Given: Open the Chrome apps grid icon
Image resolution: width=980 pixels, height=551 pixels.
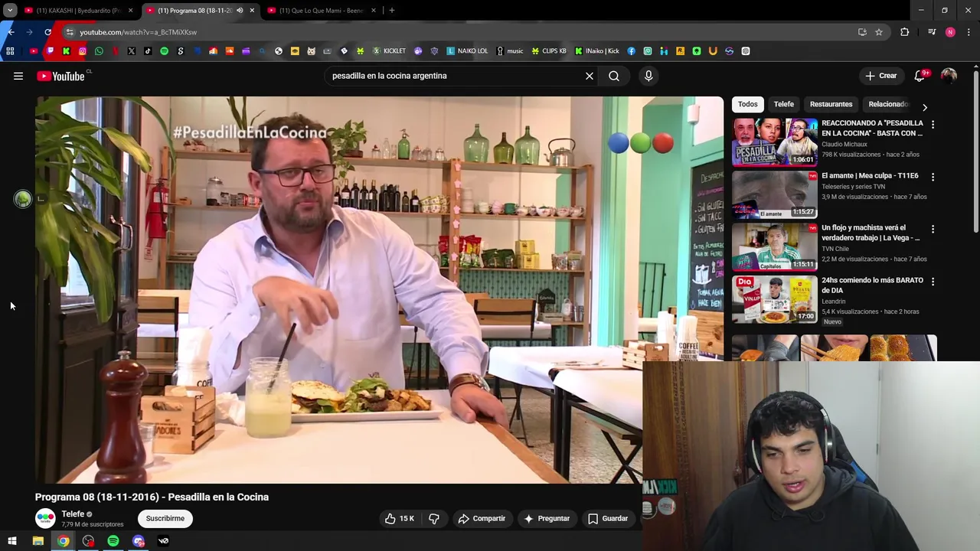Looking at the screenshot, I should (10, 51).
